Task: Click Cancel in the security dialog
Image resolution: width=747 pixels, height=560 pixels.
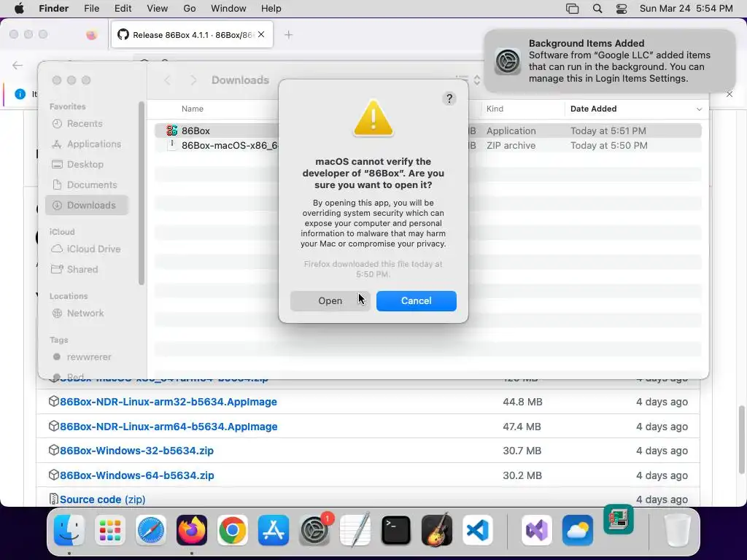Action: 417,301
